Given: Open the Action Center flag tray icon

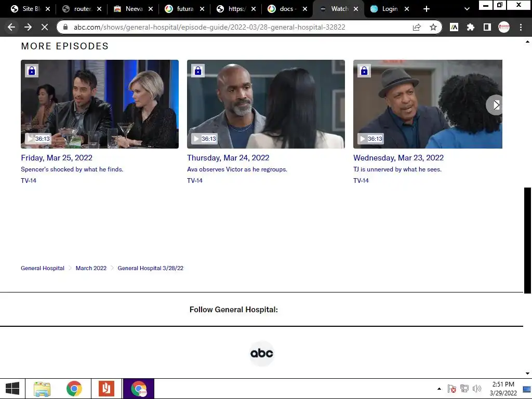Looking at the screenshot, I should (451, 389).
